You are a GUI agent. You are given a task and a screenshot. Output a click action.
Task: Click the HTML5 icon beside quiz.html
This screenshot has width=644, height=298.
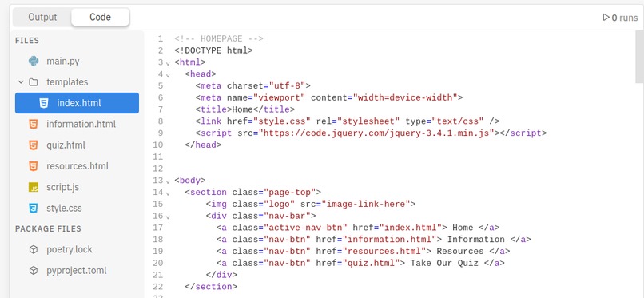(x=34, y=145)
